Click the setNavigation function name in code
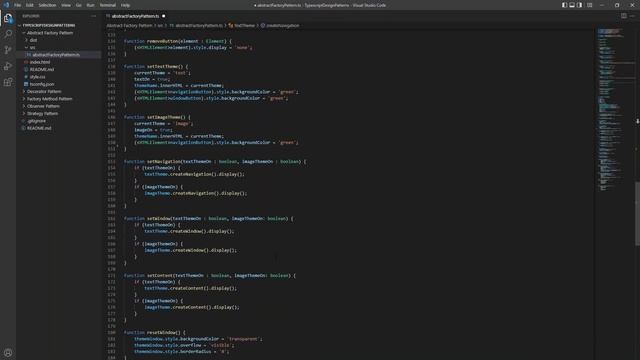640x360 pixels. (164, 162)
